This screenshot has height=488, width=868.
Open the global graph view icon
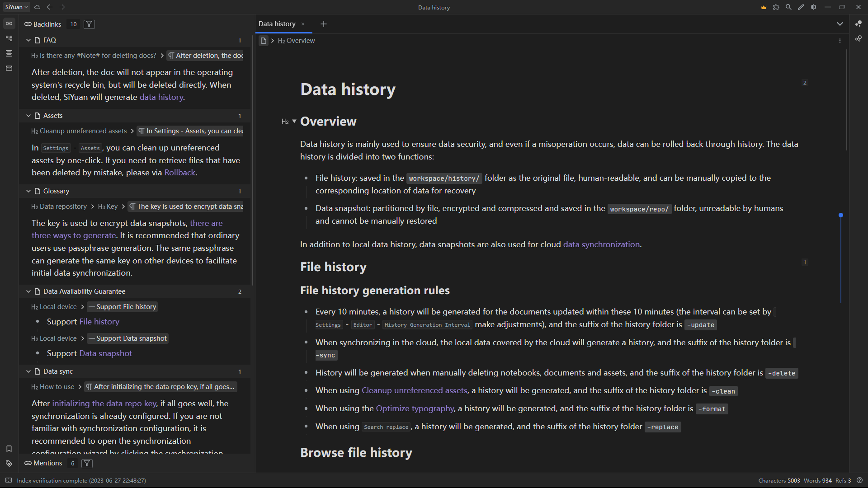click(x=859, y=39)
